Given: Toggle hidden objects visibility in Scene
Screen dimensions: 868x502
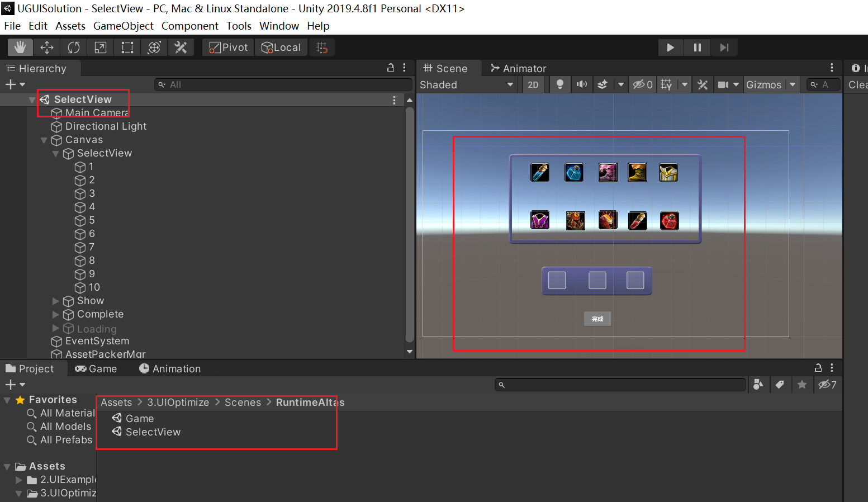Looking at the screenshot, I should tap(642, 84).
